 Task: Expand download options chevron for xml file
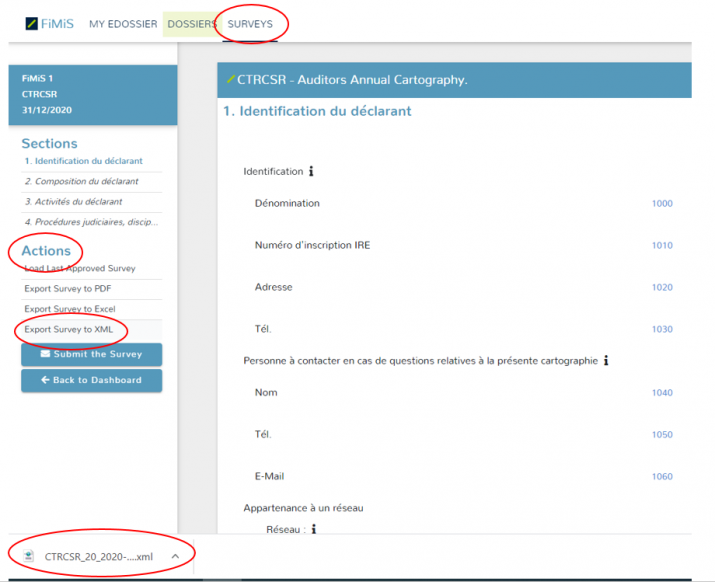(x=176, y=556)
